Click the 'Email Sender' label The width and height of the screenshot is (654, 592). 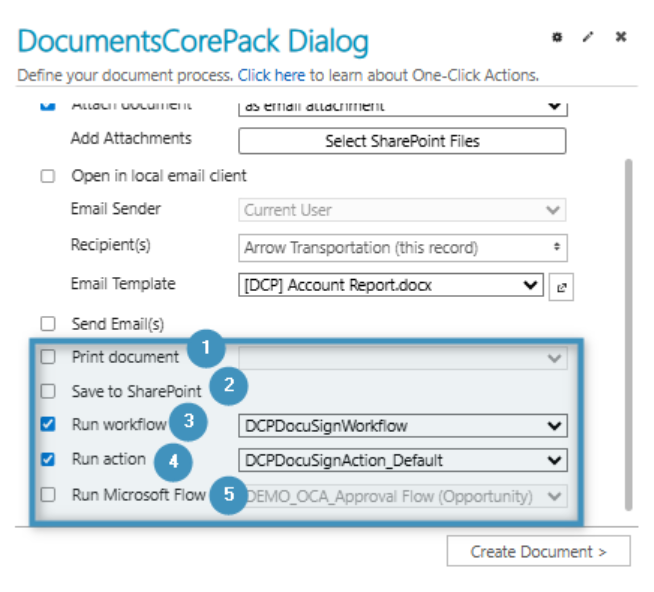pos(116,209)
